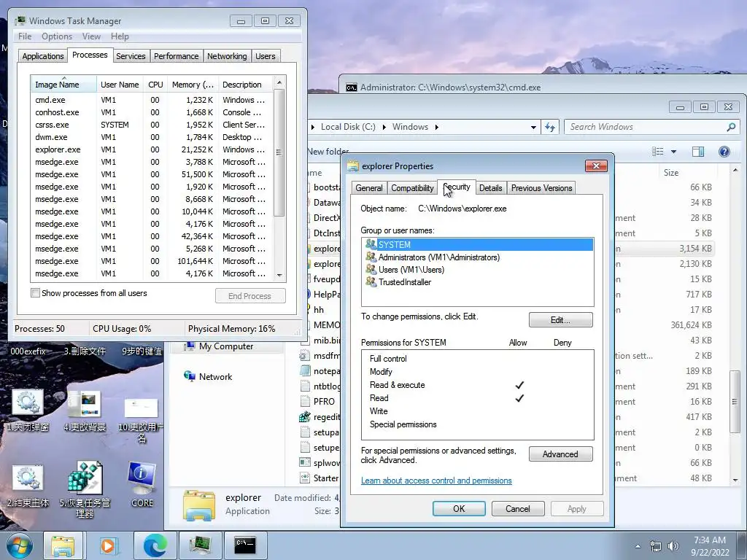The image size is (747, 560).
Task: Click Cancel in explorer Properties
Action: [517, 508]
